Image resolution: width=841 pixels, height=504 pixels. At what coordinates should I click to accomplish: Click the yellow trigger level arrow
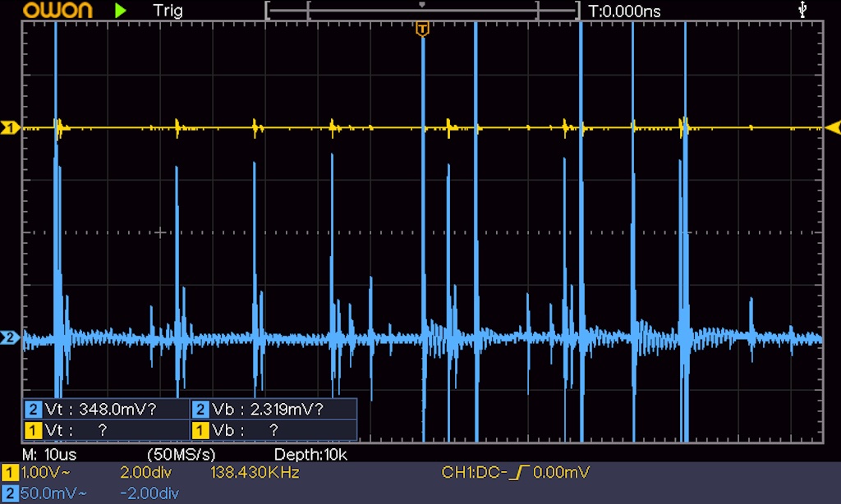pos(833,127)
